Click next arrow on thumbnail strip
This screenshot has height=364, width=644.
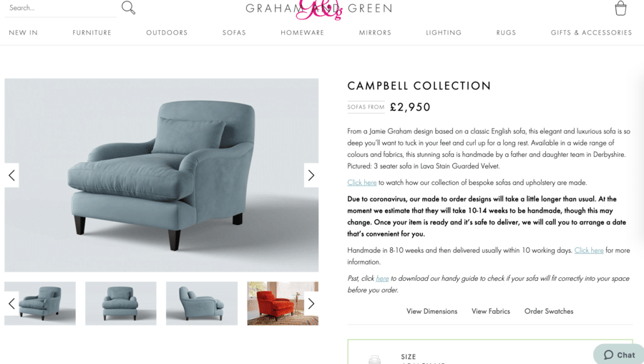coord(311,304)
